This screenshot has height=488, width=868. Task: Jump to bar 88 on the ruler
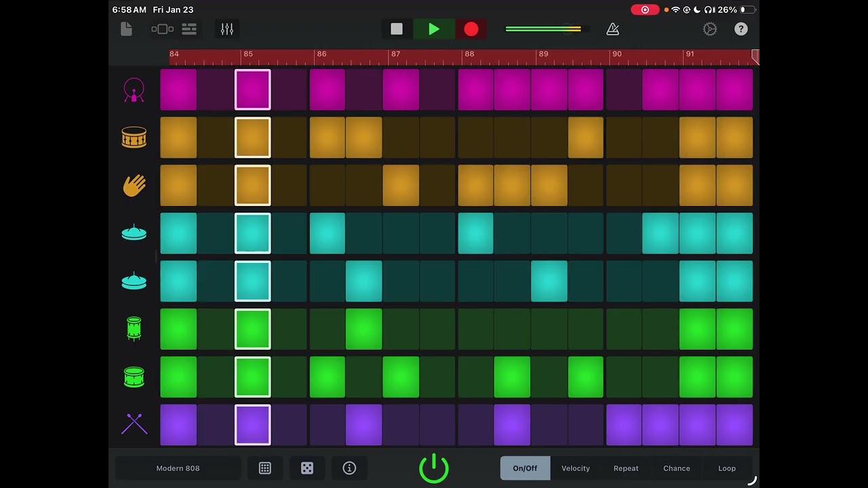tap(469, 54)
